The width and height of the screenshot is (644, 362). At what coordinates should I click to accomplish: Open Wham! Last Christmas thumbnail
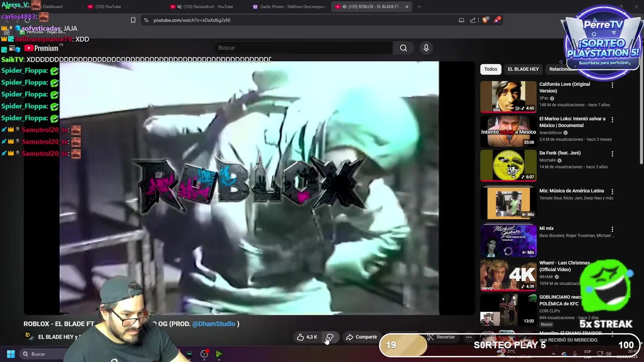tap(508, 276)
